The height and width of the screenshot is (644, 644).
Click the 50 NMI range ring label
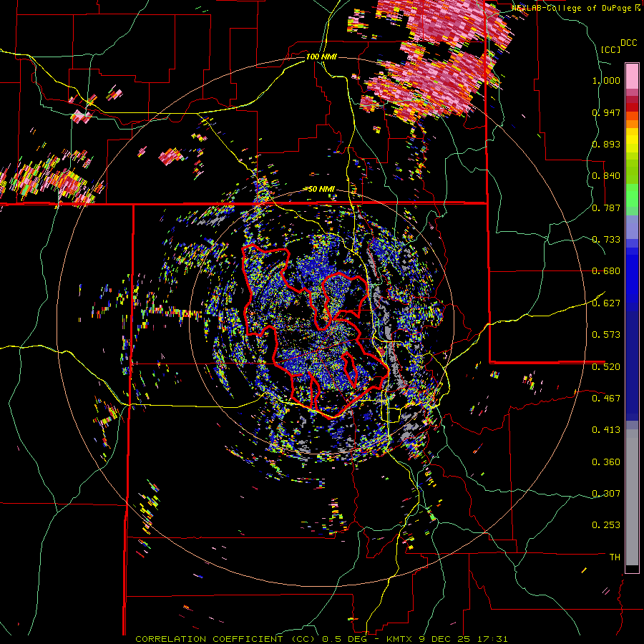[x=321, y=189]
